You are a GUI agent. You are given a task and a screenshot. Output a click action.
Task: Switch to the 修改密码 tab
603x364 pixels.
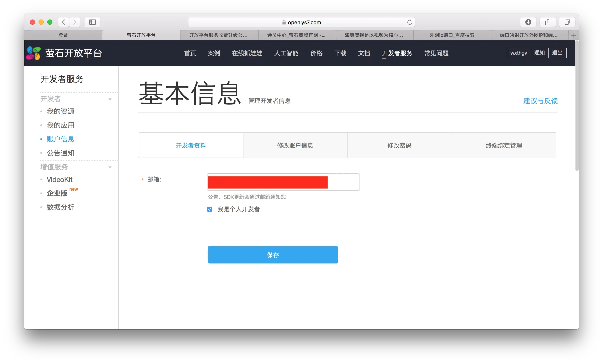point(399,145)
